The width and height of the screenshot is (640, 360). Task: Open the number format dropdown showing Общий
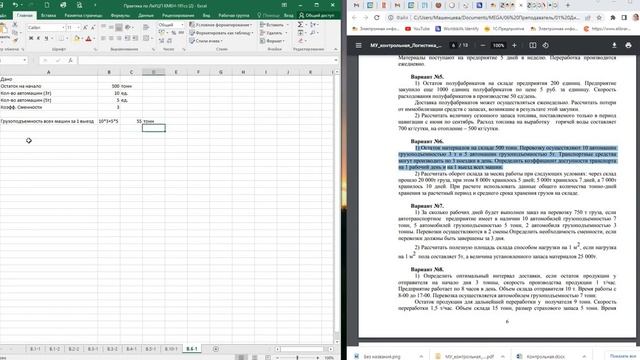pos(182,25)
